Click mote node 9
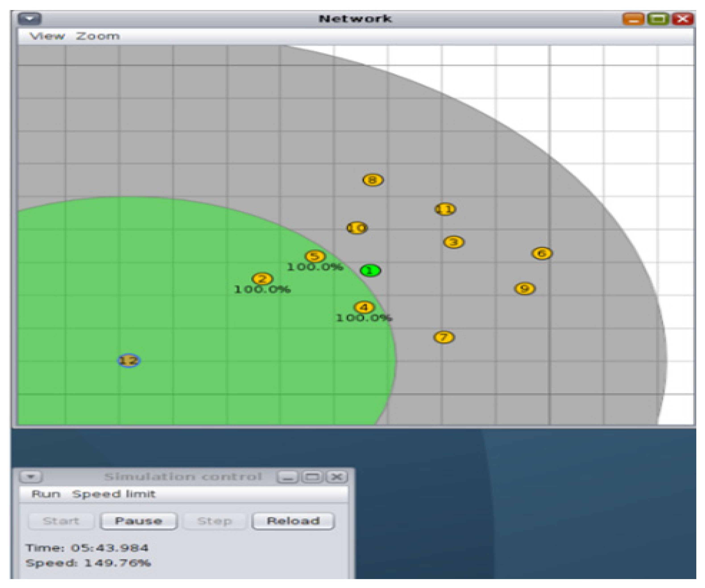Viewport: 705px width, 588px height. (x=525, y=288)
